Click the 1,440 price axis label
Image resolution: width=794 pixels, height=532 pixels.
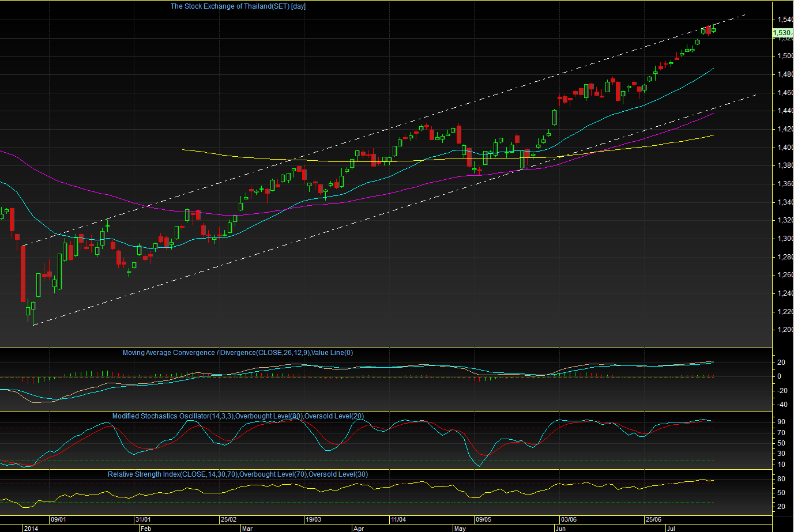click(785, 111)
